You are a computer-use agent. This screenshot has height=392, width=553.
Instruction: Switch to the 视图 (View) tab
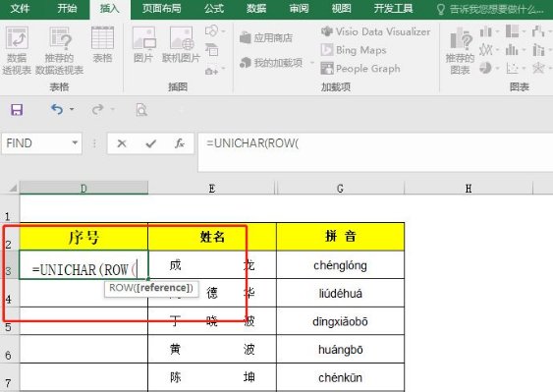tap(341, 9)
